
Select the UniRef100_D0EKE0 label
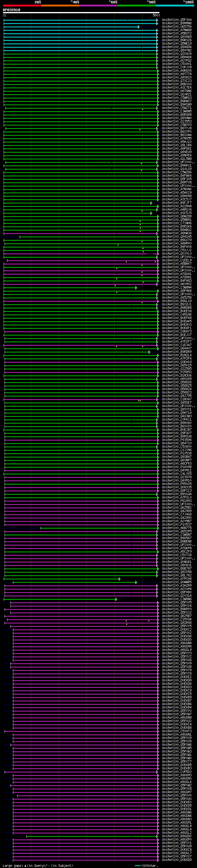click(177, 802)
